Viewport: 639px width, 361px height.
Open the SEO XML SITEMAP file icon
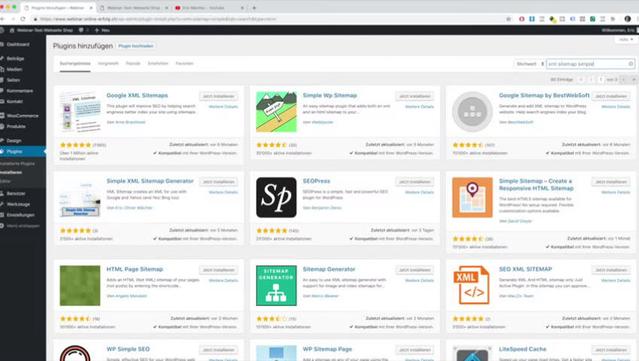pyautogui.click(x=472, y=286)
